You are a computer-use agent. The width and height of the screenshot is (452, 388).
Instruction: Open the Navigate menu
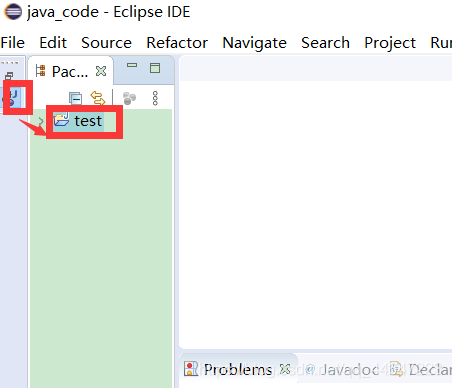(254, 43)
